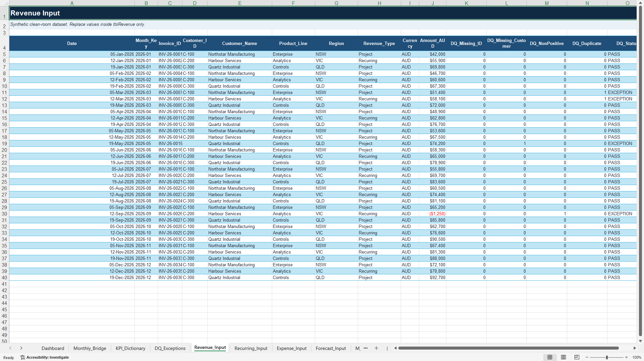Select date cell 05-Jan-2026
Image resolution: width=644 pixels, height=361 pixels.
click(72, 54)
